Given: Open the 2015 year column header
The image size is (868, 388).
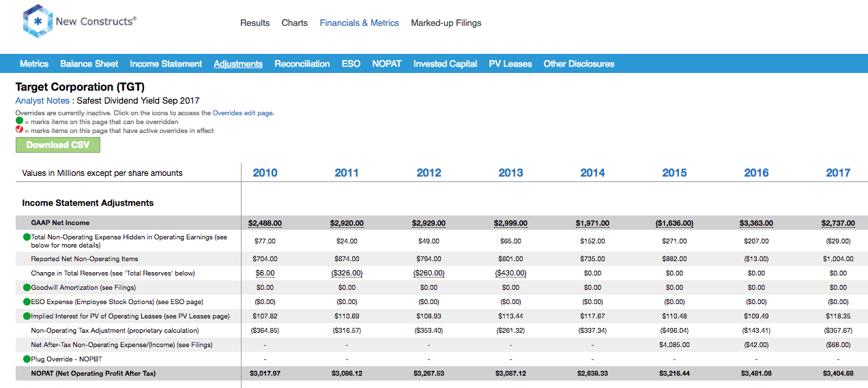Looking at the screenshot, I should pyautogui.click(x=674, y=173).
